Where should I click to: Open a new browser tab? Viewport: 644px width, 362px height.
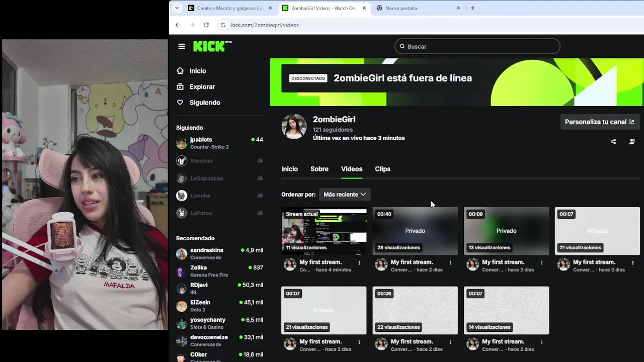tap(472, 8)
